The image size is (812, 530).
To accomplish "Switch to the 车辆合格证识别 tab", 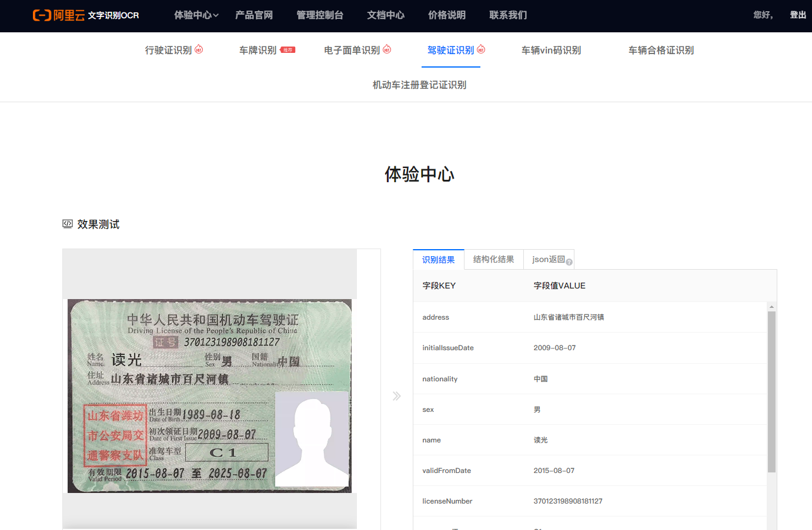I will click(x=661, y=51).
